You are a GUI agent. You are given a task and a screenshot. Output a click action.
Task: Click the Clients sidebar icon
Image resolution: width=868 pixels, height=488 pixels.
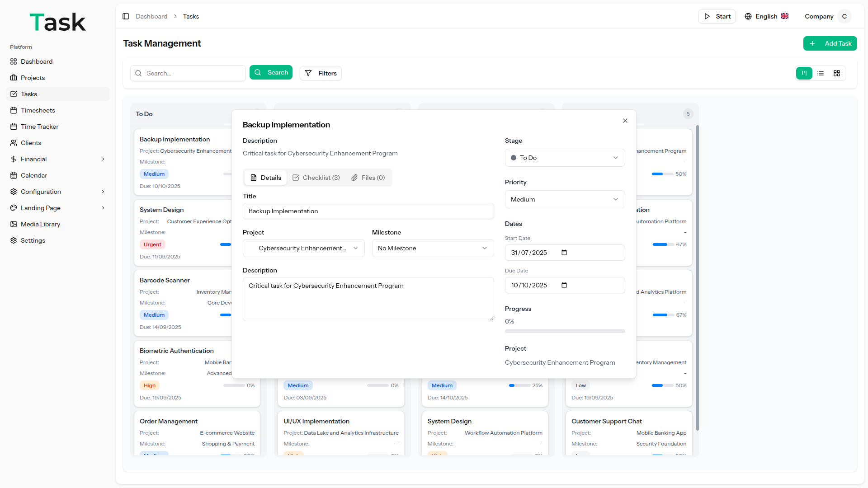(x=14, y=143)
